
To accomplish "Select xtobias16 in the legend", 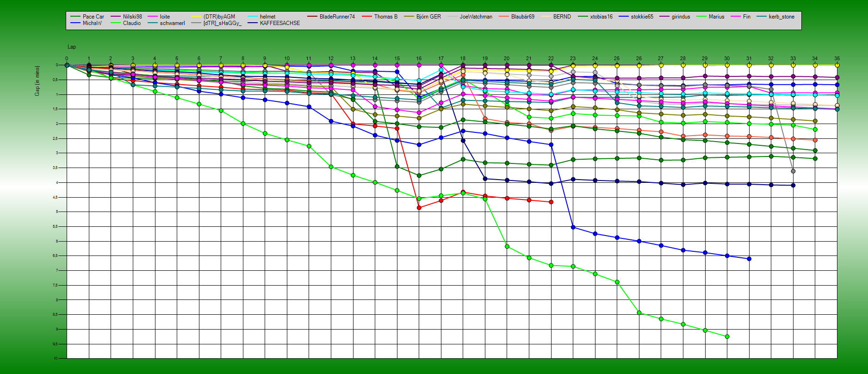I will pyautogui.click(x=601, y=17).
